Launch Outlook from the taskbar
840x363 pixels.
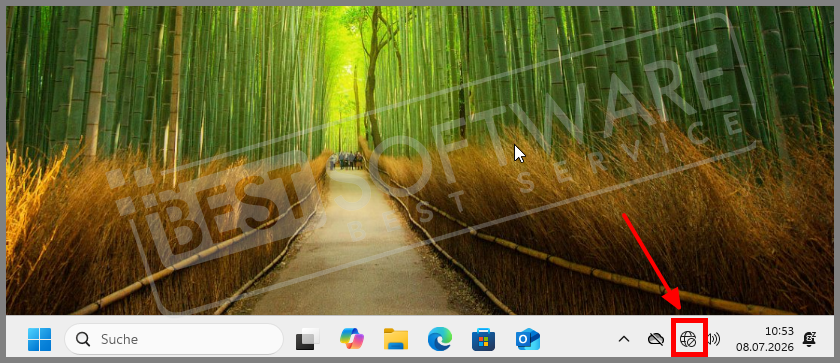click(528, 339)
